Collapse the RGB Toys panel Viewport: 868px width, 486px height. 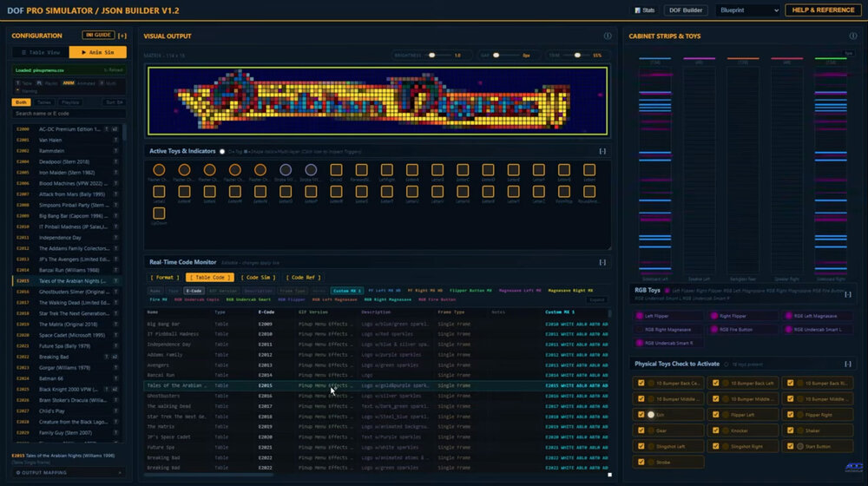(847, 294)
